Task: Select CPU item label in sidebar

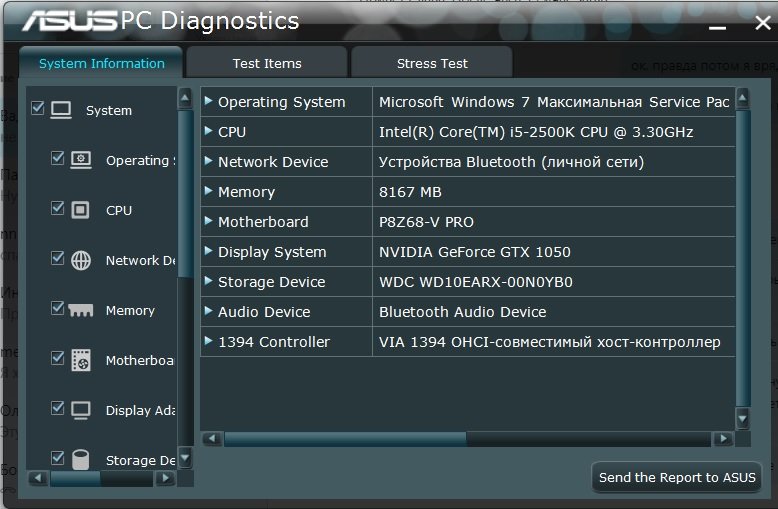Action: pyautogui.click(x=119, y=210)
